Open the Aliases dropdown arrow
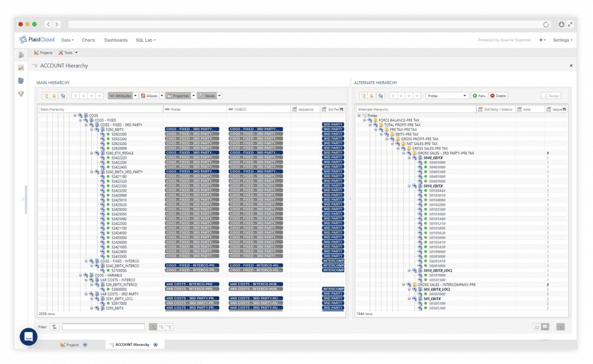This screenshot has width=593, height=364. tap(162, 96)
